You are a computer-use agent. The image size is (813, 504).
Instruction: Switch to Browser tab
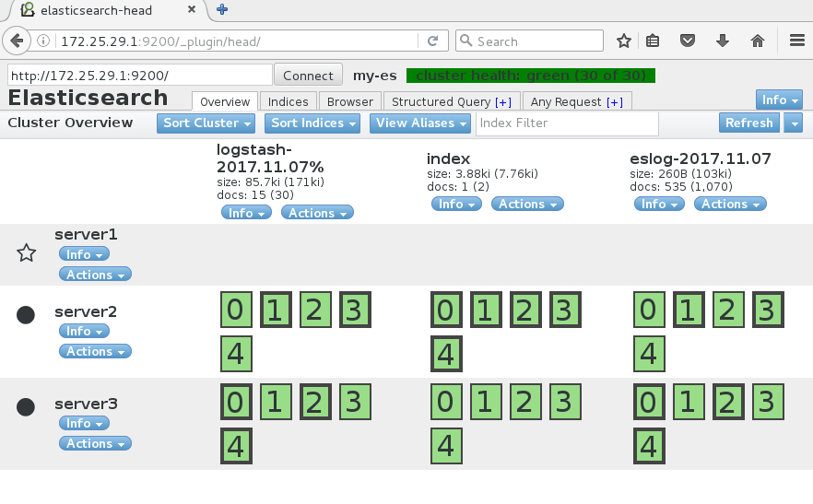[x=350, y=101]
